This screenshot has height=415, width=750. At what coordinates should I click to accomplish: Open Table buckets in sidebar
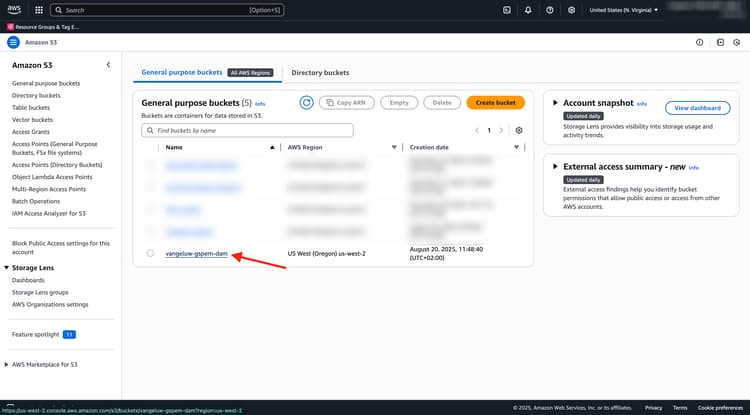pos(31,108)
